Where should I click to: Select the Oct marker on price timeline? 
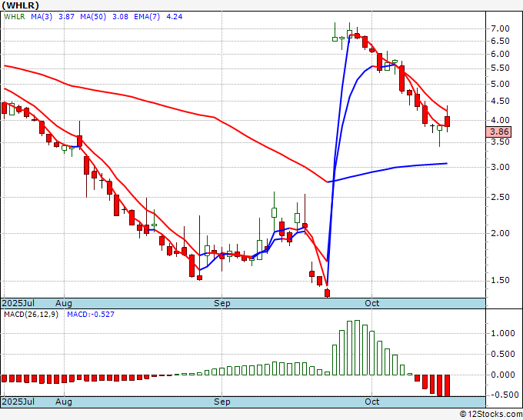(x=372, y=303)
